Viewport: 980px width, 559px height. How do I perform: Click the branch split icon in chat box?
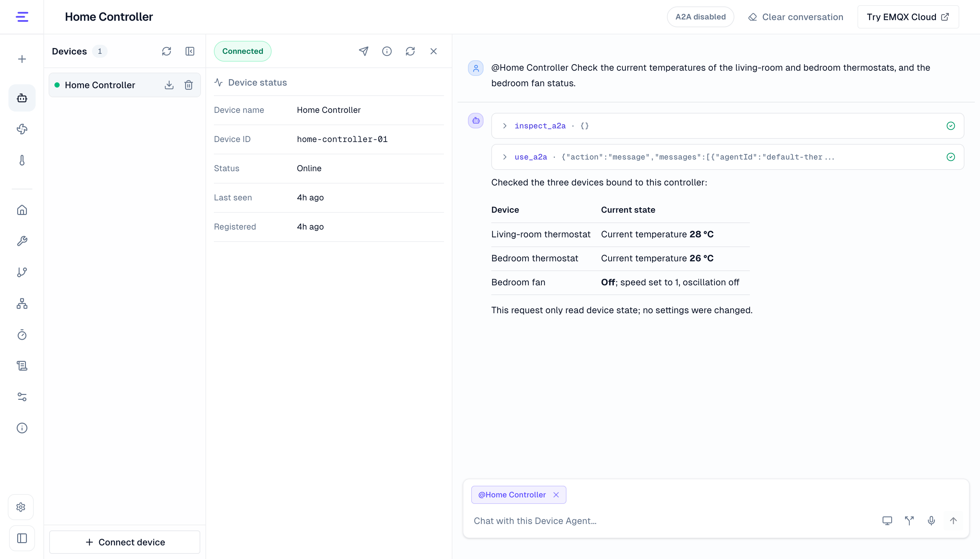coord(909,521)
